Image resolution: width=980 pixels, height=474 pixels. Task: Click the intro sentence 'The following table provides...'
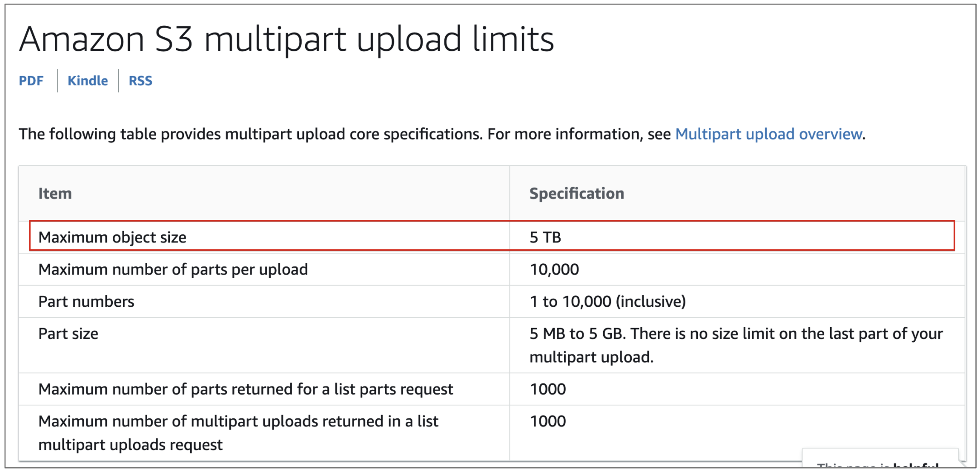pyautogui.click(x=442, y=134)
